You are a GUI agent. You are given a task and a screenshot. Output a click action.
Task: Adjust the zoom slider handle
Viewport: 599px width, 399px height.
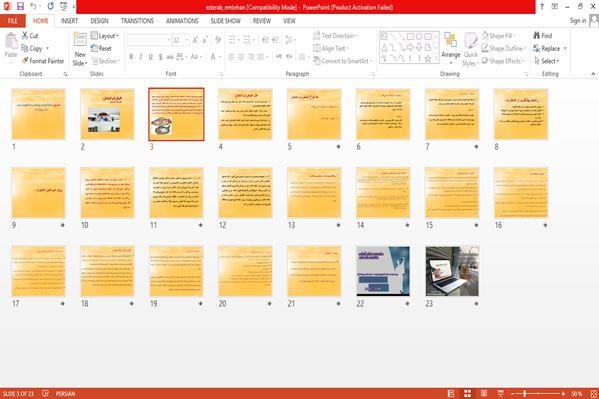click(x=525, y=393)
